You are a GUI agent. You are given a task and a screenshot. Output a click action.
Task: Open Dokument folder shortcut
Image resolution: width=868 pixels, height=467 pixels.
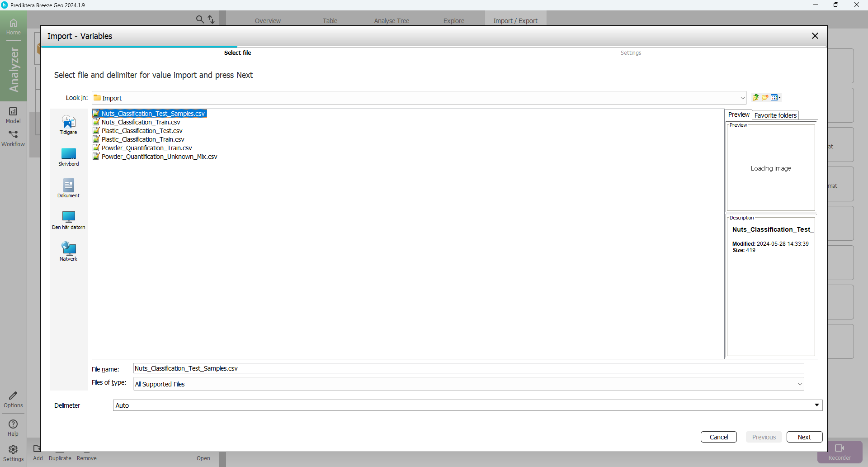[68, 188]
